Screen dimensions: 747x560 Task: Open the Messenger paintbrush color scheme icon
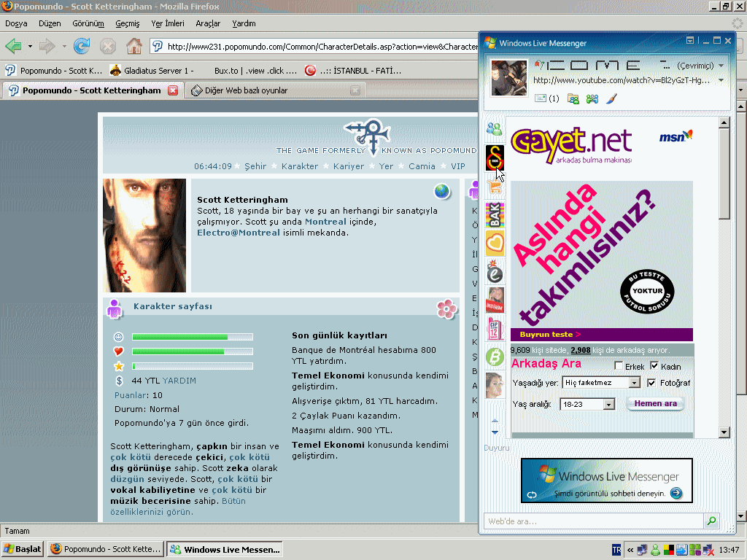pyautogui.click(x=612, y=98)
